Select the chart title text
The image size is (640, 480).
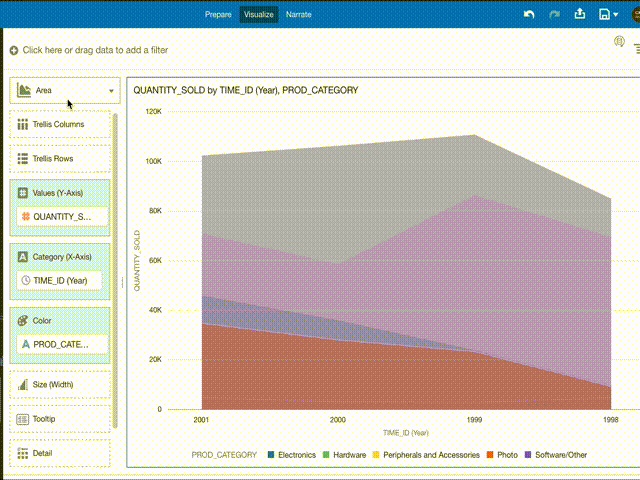click(246, 90)
